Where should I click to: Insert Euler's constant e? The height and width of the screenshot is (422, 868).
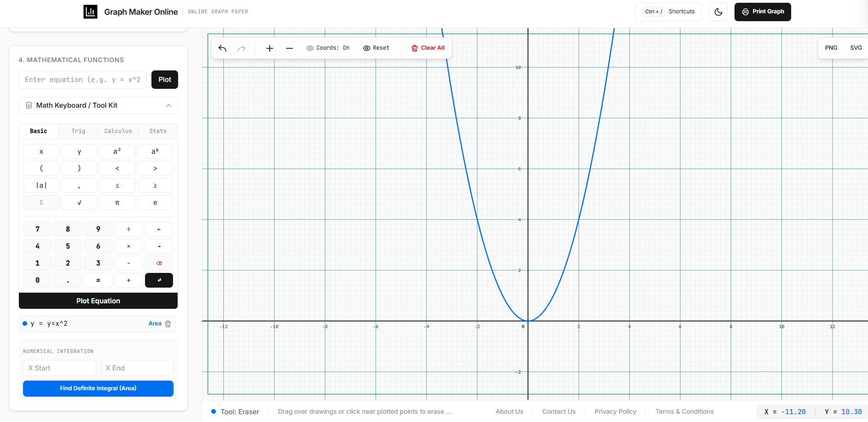tap(155, 202)
